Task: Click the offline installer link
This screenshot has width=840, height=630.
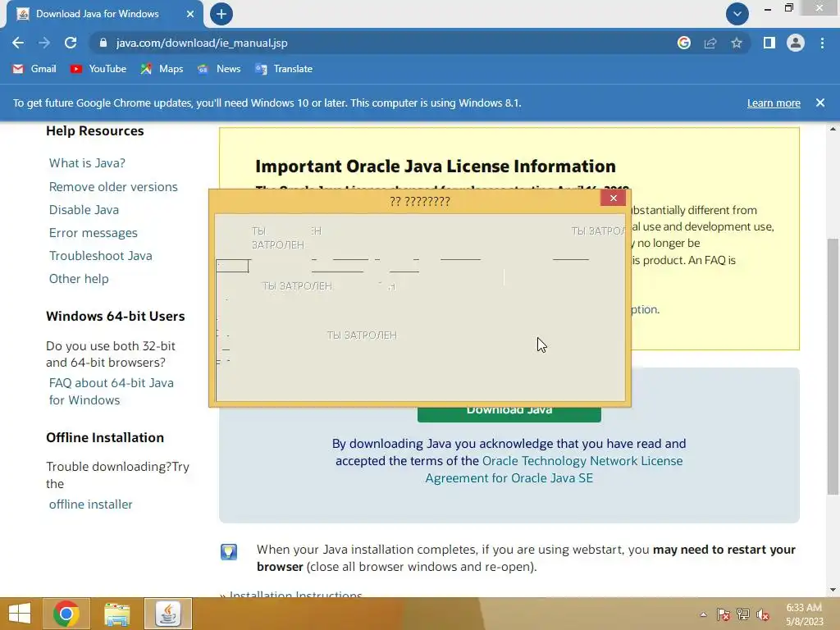Action: pos(90,504)
